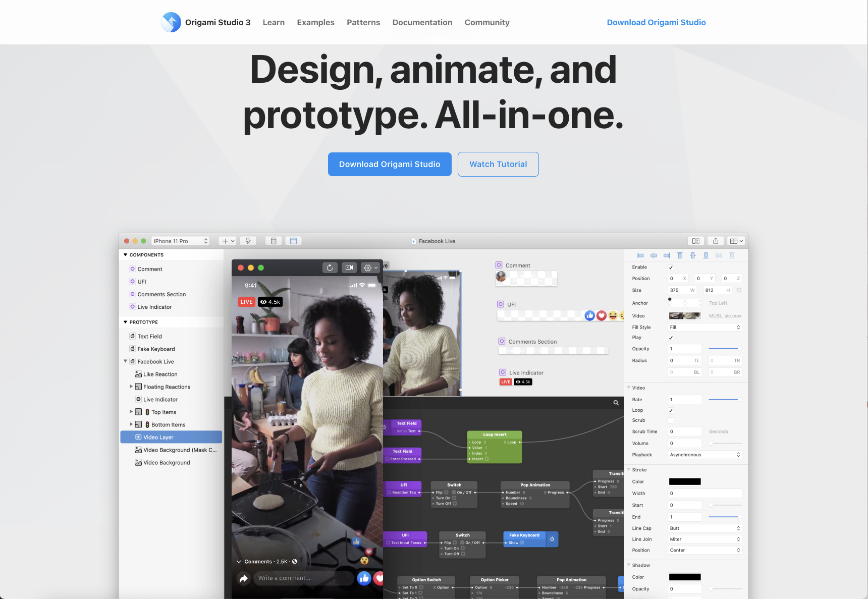Click the lightning bolt toolbar icon

click(x=248, y=241)
